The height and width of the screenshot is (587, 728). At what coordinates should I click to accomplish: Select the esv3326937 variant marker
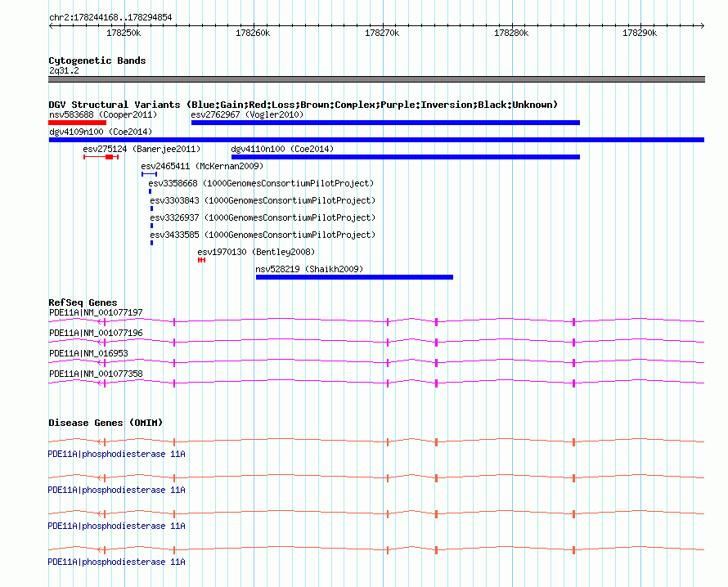pyautogui.click(x=151, y=226)
